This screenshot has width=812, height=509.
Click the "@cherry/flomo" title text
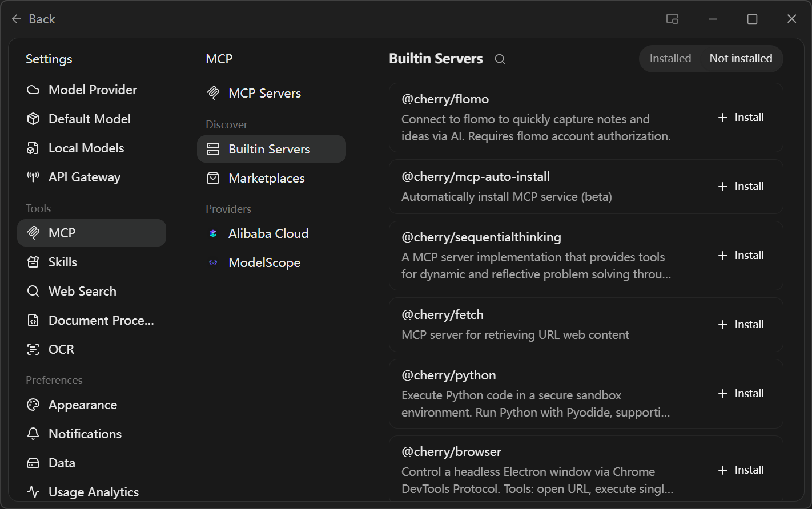pyautogui.click(x=445, y=99)
